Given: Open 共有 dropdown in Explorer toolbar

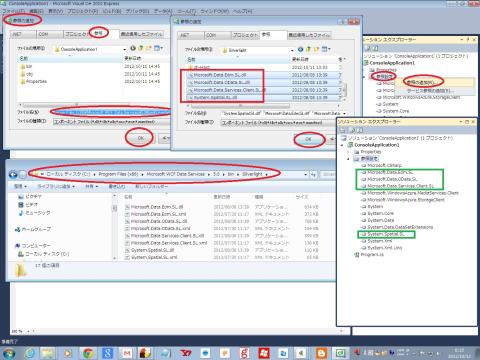Looking at the screenshot, I should point(92,186).
